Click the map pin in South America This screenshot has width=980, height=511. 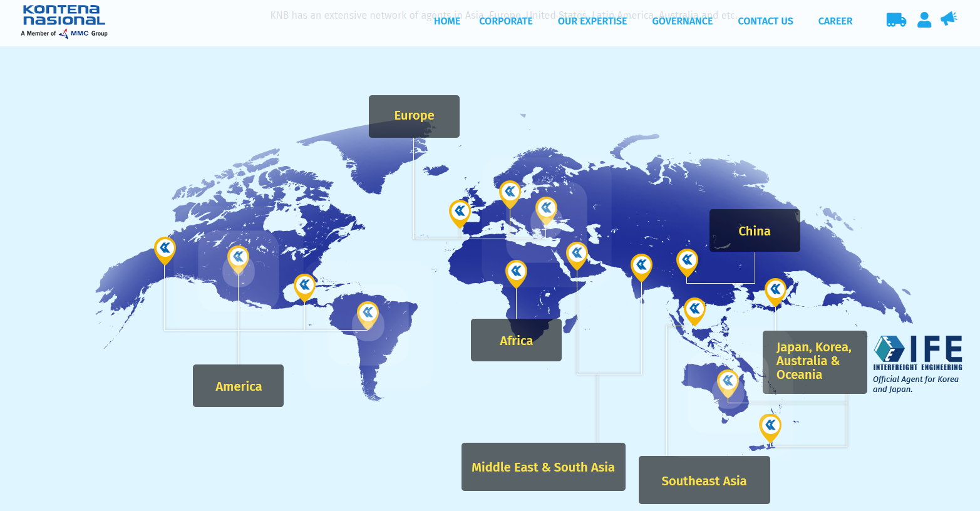point(368,313)
